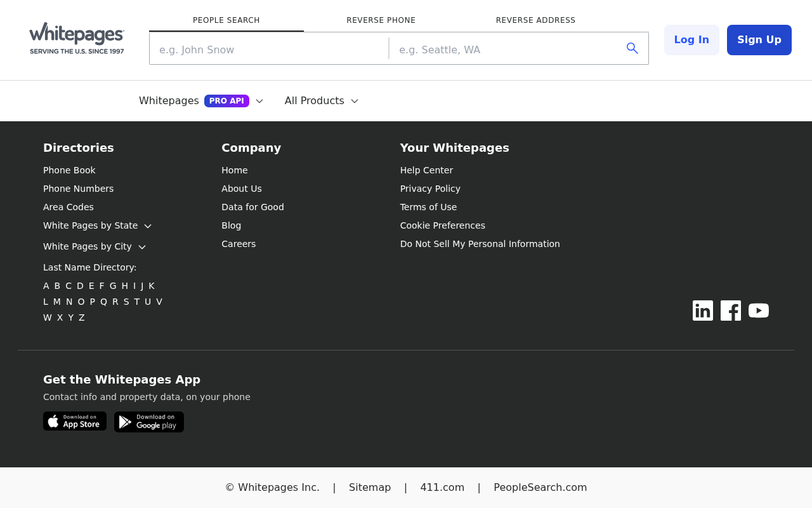This screenshot has width=812, height=508.
Task: Select letter Z in Last Name Directory
Action: pos(82,317)
